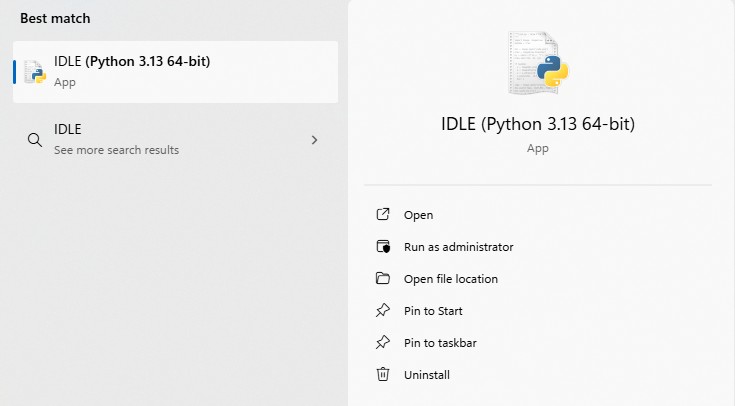The image size is (735, 406).
Task: Choose Open in the app actions
Action: pos(419,215)
